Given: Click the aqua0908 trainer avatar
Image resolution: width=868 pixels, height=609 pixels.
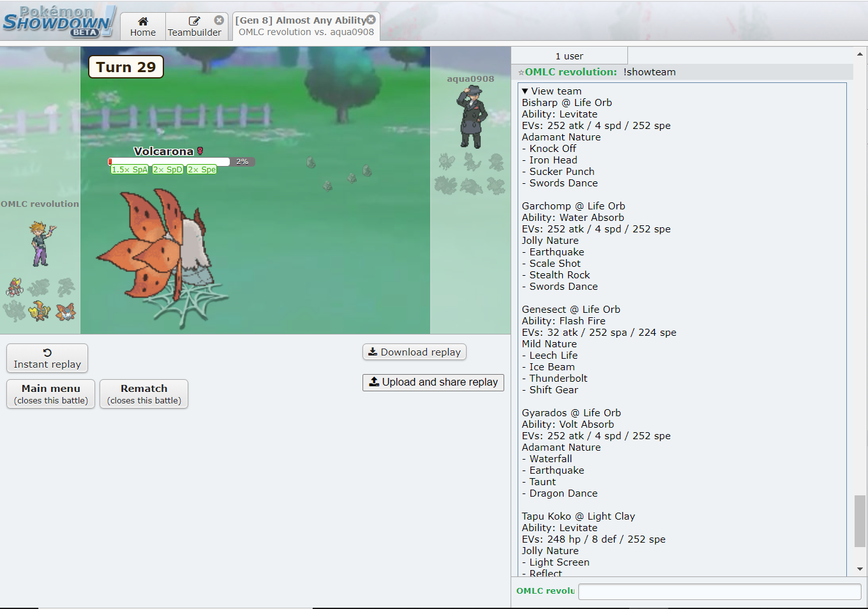Looking at the screenshot, I should (x=472, y=117).
